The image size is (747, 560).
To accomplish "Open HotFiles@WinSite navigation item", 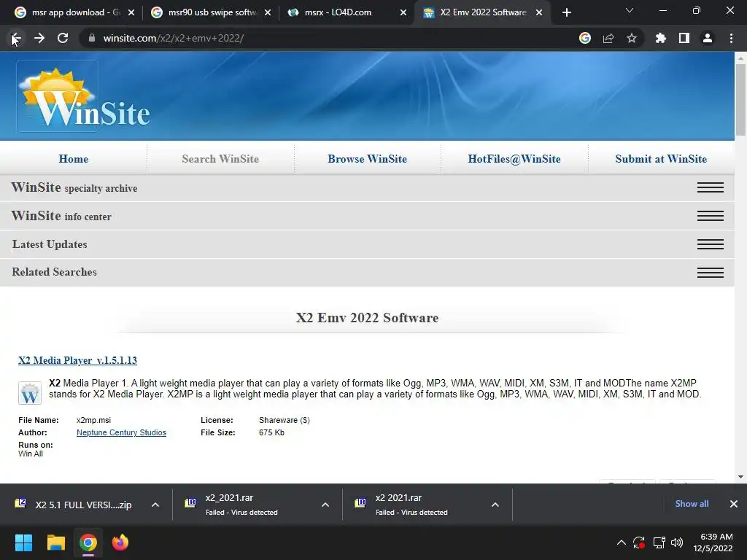I will [514, 159].
